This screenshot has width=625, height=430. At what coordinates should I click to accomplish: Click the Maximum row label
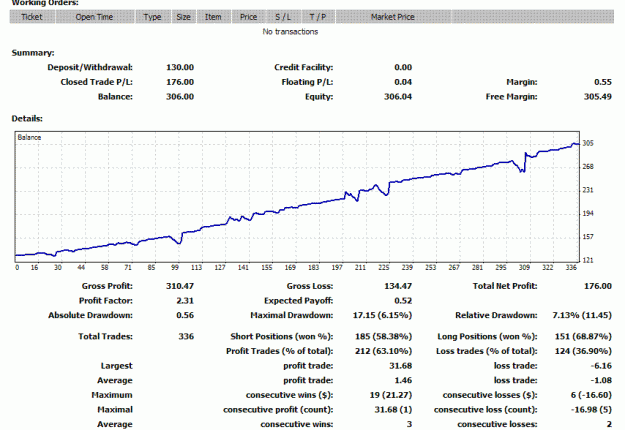(x=112, y=395)
